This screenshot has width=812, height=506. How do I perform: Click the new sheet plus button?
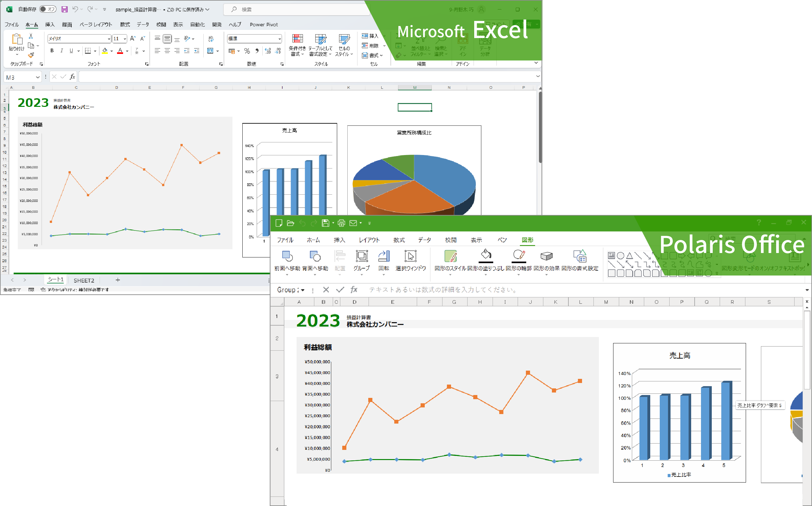coord(117,280)
